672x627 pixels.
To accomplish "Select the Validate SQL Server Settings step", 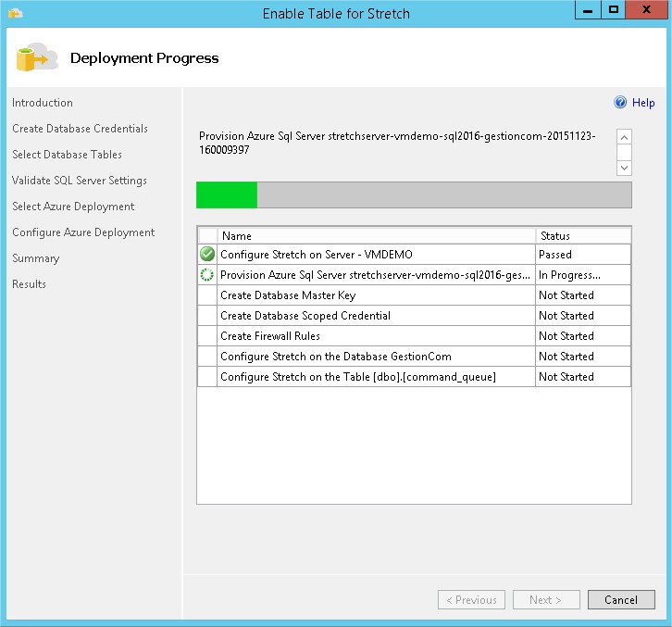I will click(80, 181).
